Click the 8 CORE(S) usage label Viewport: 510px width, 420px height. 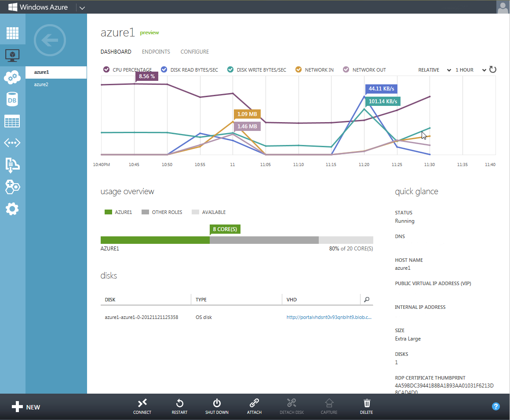(x=225, y=229)
